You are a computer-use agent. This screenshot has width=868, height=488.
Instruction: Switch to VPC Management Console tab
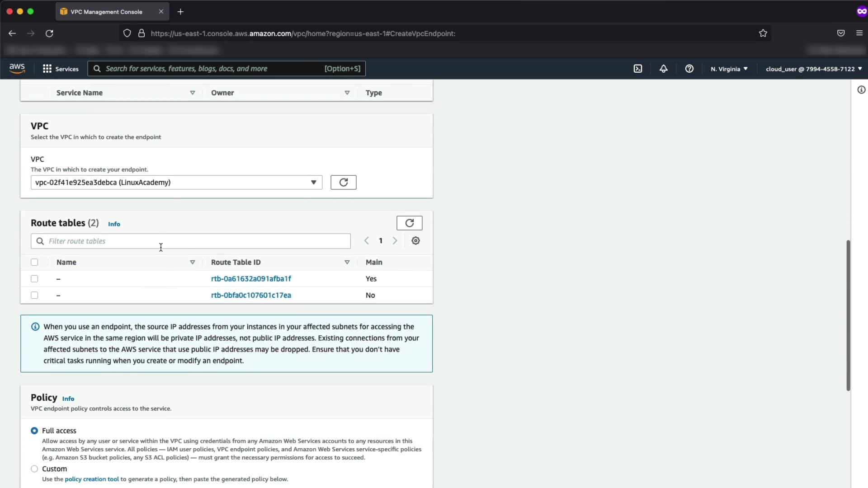[x=107, y=12]
